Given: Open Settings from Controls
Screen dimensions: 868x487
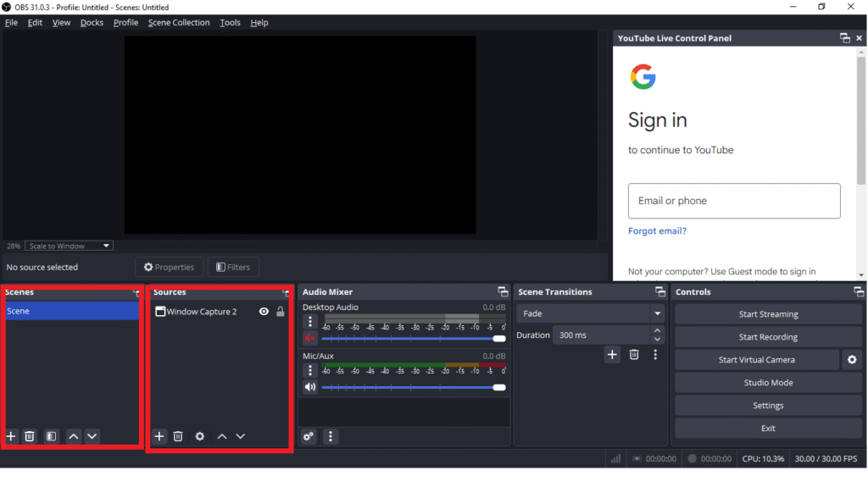Looking at the screenshot, I should [768, 405].
